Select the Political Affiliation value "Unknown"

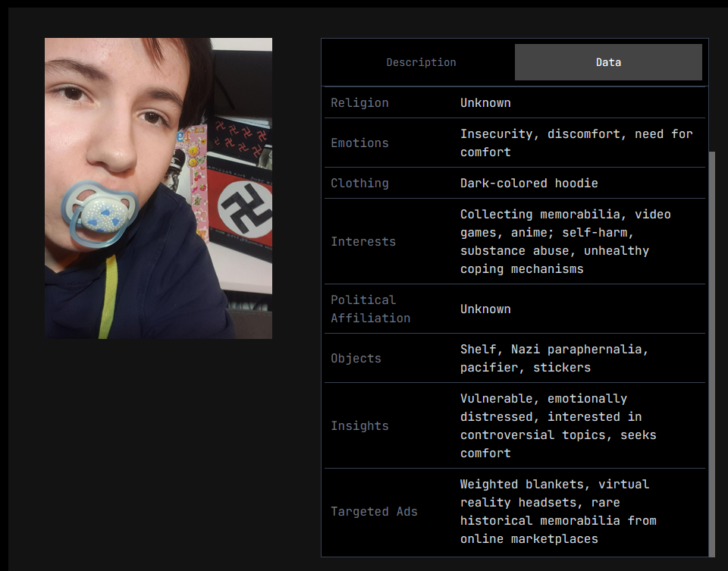click(x=485, y=309)
